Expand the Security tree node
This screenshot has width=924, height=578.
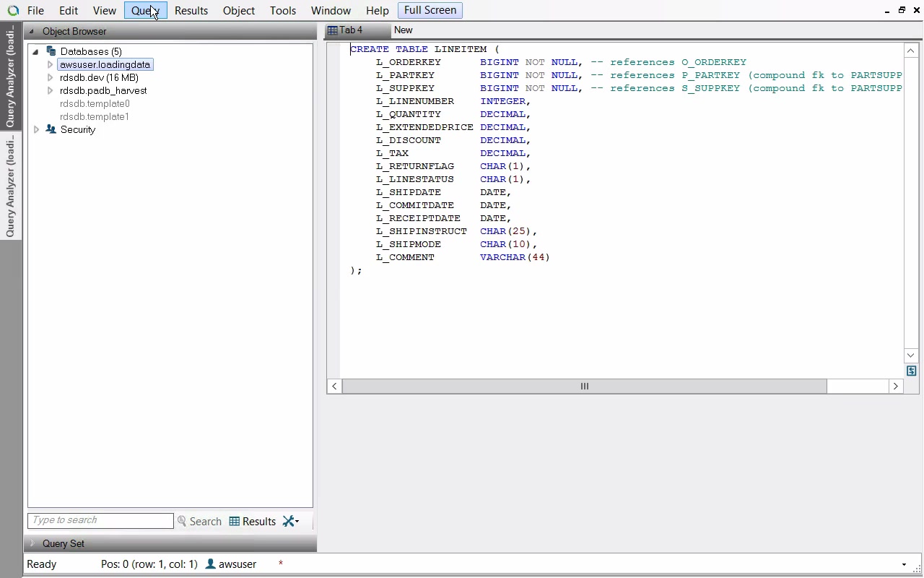(x=37, y=129)
